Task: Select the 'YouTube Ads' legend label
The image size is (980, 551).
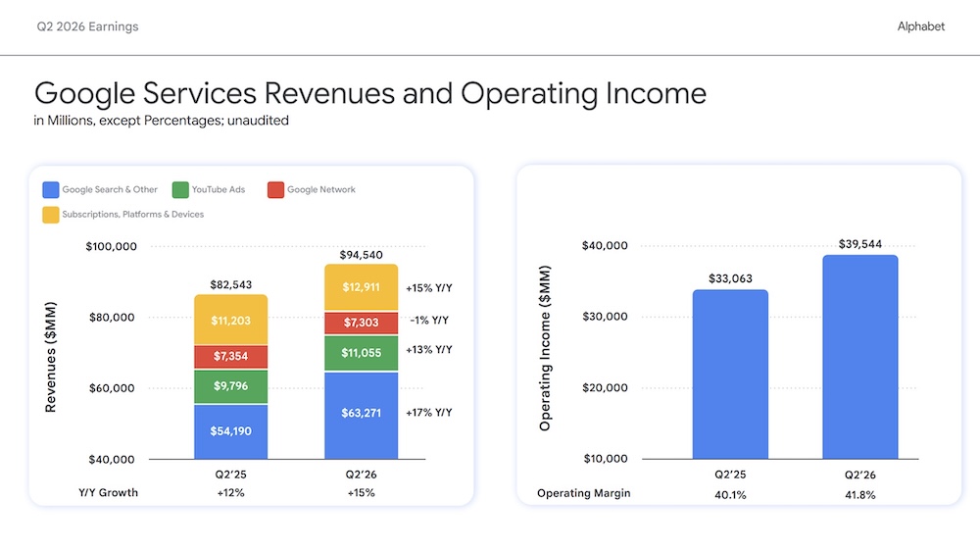Action: [x=219, y=189]
